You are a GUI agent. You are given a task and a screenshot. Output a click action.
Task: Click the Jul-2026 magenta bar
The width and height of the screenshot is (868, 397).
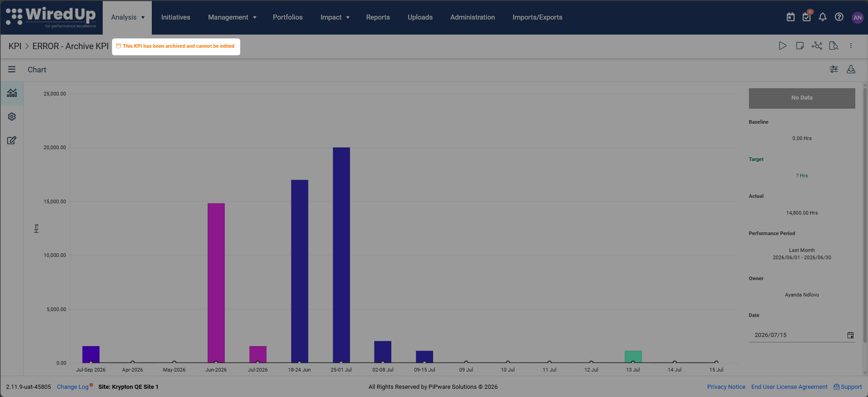[258, 355]
